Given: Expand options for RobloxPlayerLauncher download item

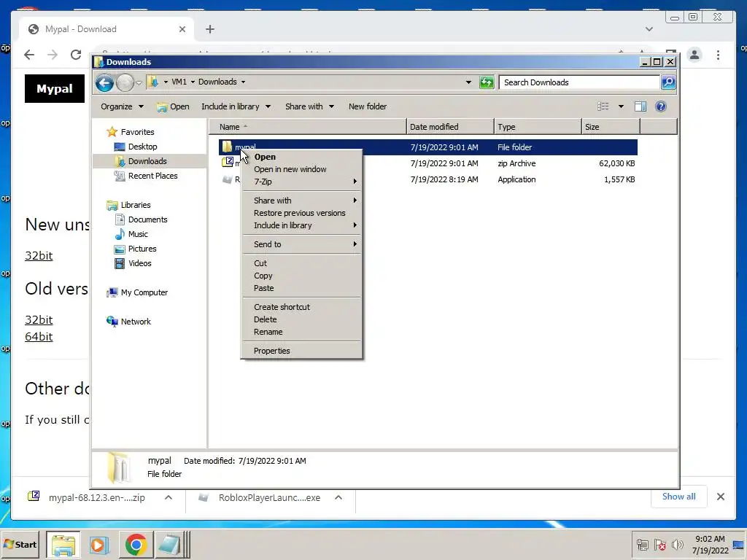Looking at the screenshot, I should 338,497.
